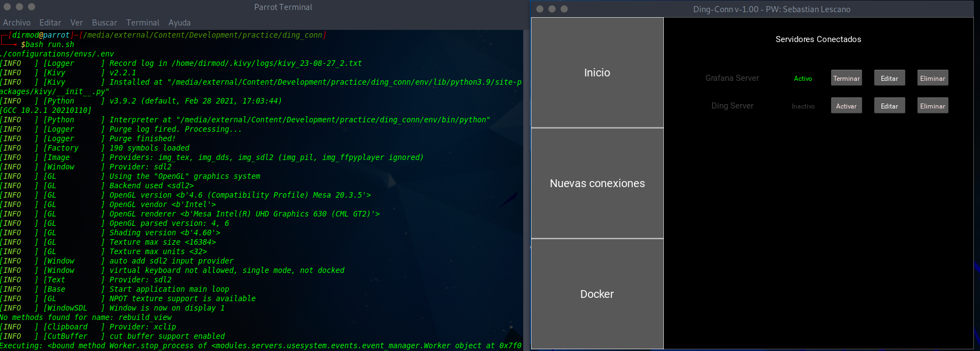Click the 'cut buffer support enabled' log line

click(x=167, y=336)
